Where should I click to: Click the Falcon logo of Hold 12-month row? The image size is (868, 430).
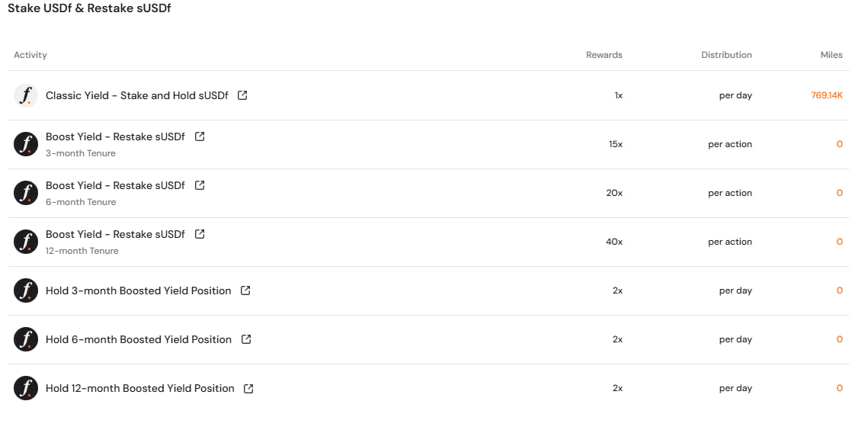[25, 388]
